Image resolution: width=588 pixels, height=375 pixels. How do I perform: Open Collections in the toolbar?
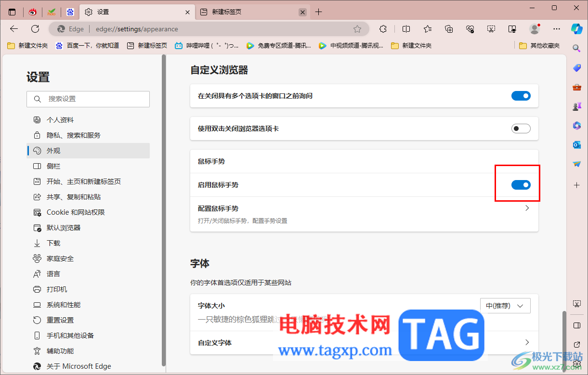coord(448,29)
